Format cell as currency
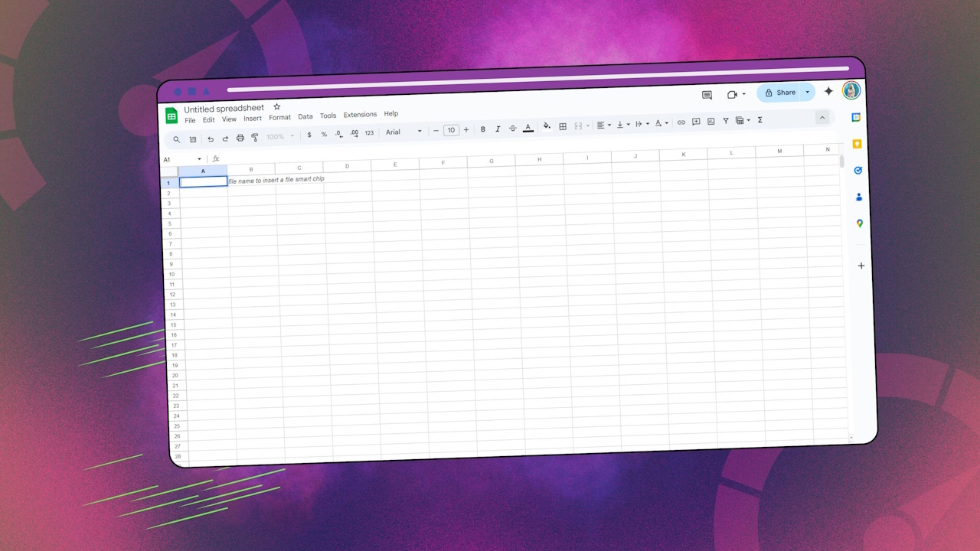The width and height of the screenshot is (980, 551). pos(309,135)
